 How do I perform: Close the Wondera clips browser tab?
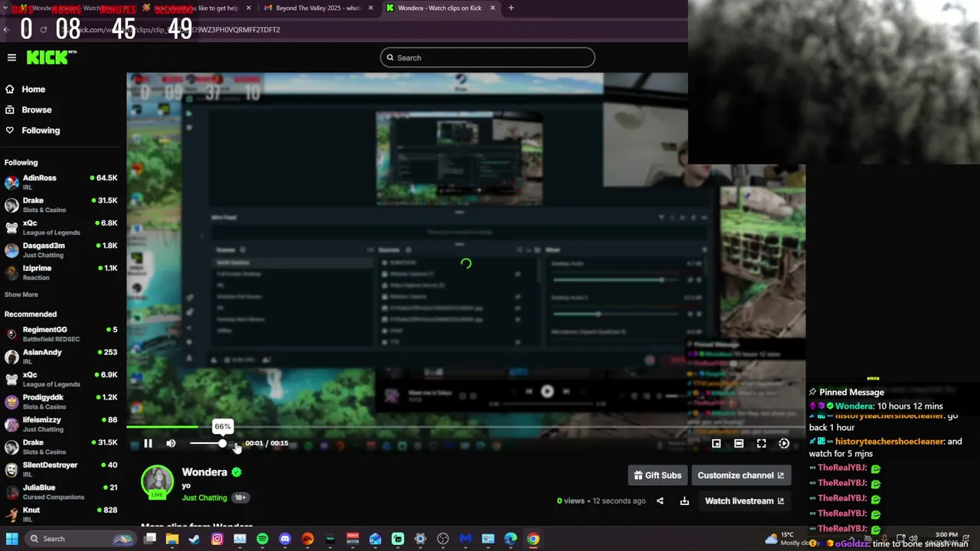[492, 8]
